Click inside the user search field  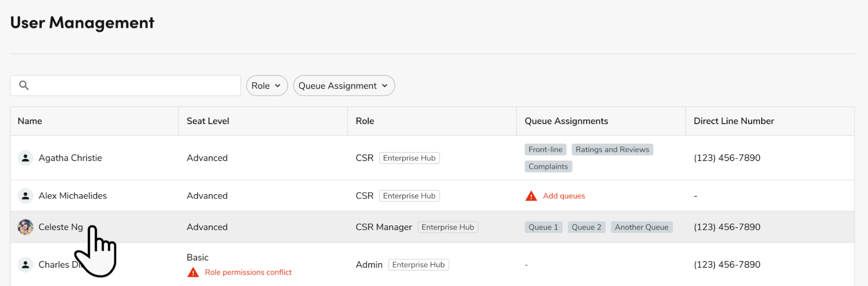(135, 85)
